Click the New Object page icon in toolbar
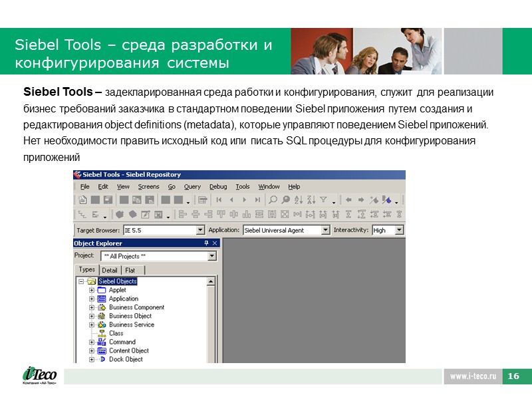 pyautogui.click(x=82, y=200)
